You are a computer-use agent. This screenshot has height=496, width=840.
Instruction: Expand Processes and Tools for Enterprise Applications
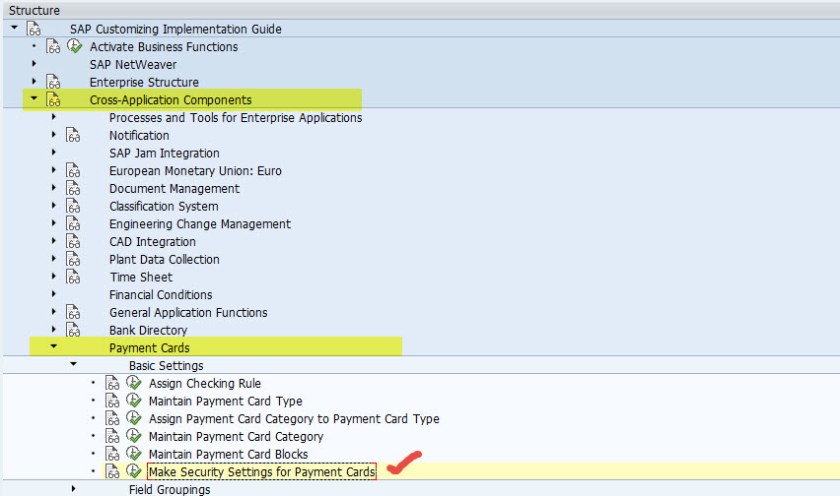[x=54, y=117]
